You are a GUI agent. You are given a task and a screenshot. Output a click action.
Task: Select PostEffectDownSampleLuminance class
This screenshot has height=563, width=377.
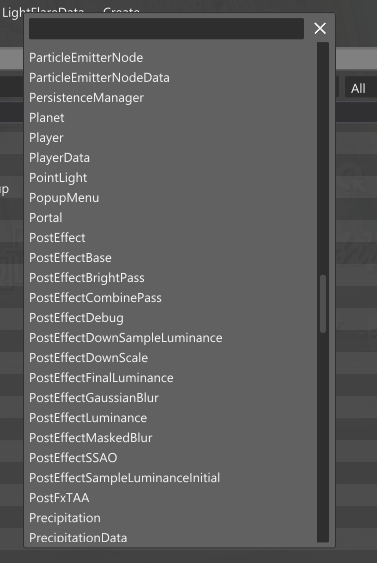pyautogui.click(x=126, y=338)
